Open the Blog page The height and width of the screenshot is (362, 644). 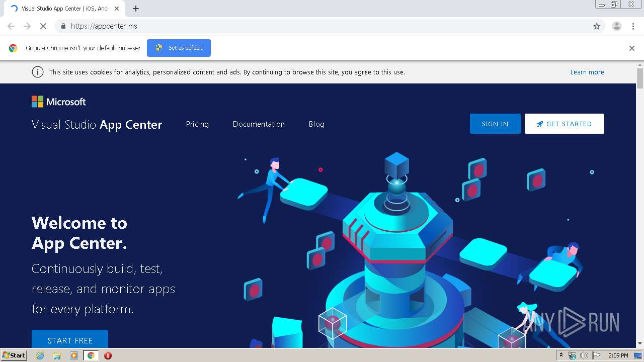tap(316, 124)
